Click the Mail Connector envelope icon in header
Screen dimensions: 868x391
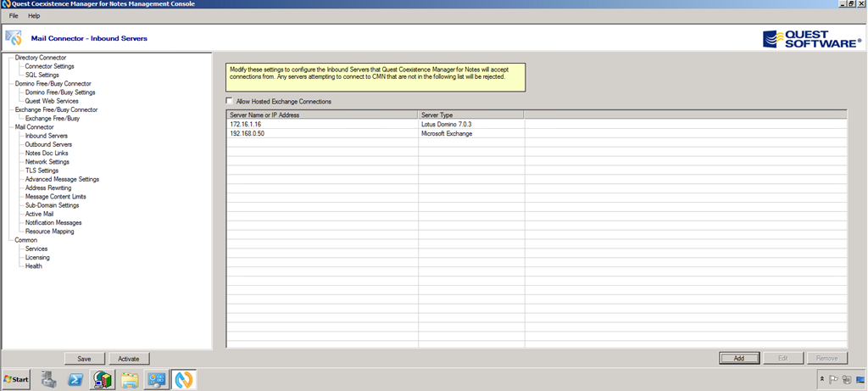pyautogui.click(x=14, y=37)
